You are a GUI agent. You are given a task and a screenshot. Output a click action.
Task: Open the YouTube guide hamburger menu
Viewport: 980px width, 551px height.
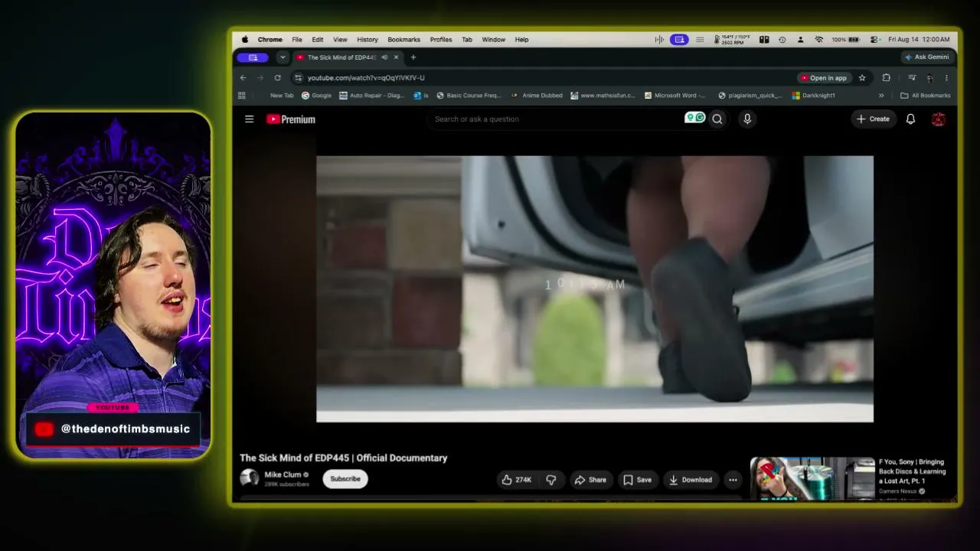[x=249, y=119]
